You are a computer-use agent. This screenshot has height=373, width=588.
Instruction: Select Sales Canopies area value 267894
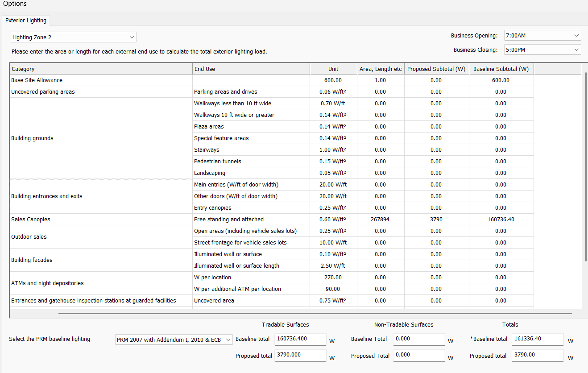[x=380, y=220]
